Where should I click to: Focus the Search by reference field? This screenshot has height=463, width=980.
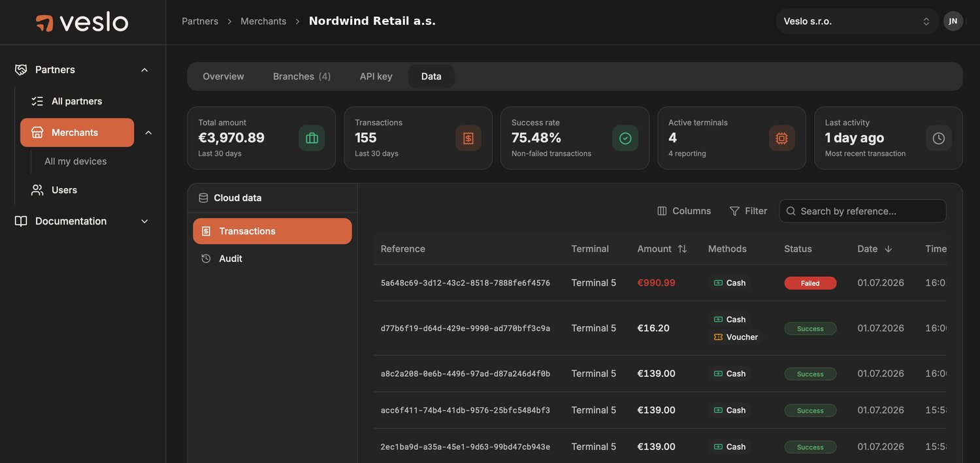pyautogui.click(x=862, y=211)
